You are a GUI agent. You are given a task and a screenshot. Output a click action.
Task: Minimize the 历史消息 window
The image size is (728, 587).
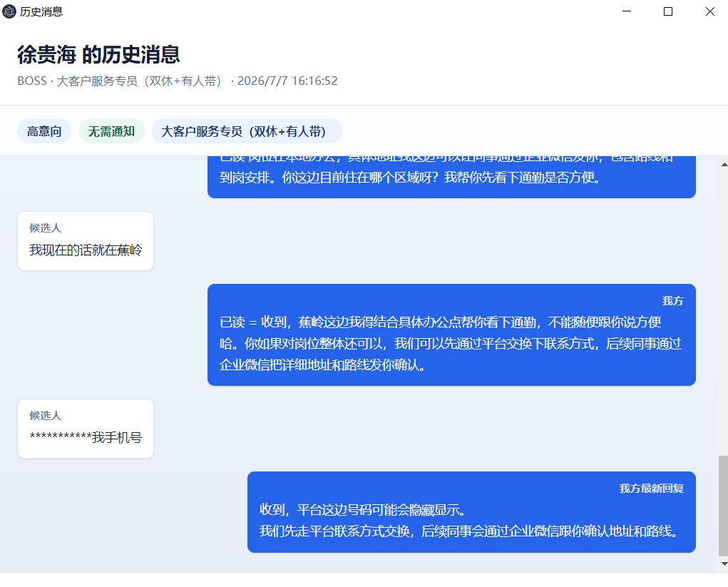click(x=627, y=11)
